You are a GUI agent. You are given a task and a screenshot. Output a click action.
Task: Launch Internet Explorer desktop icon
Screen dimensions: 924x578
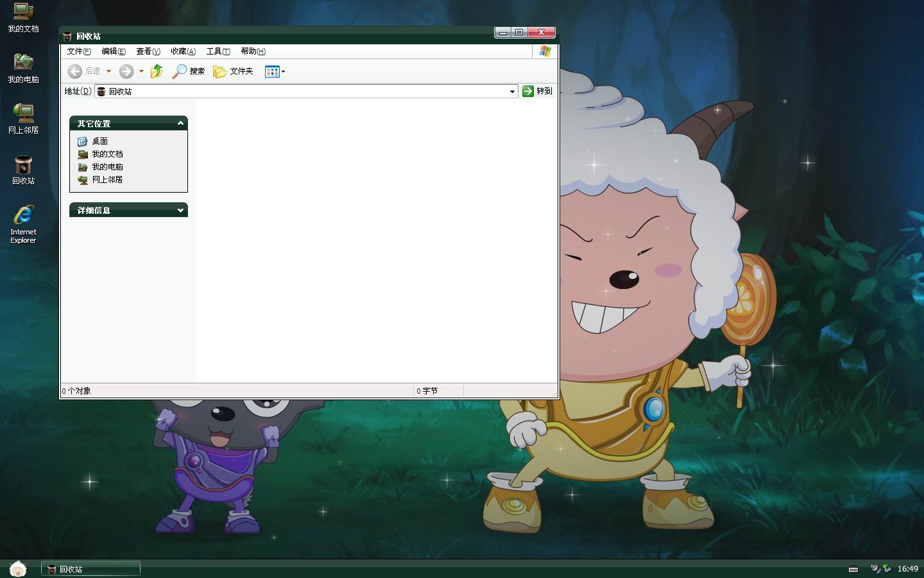tap(23, 224)
